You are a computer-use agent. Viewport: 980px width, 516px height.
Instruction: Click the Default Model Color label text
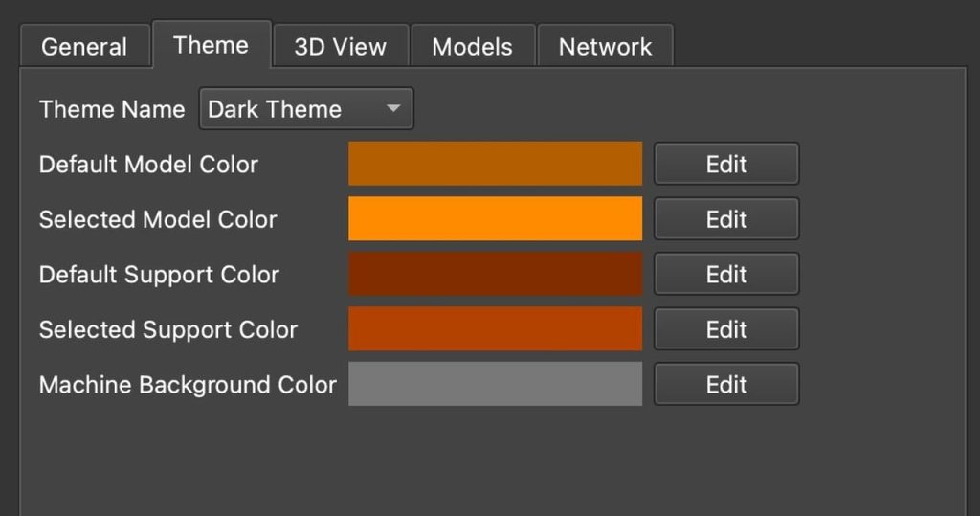point(148,165)
